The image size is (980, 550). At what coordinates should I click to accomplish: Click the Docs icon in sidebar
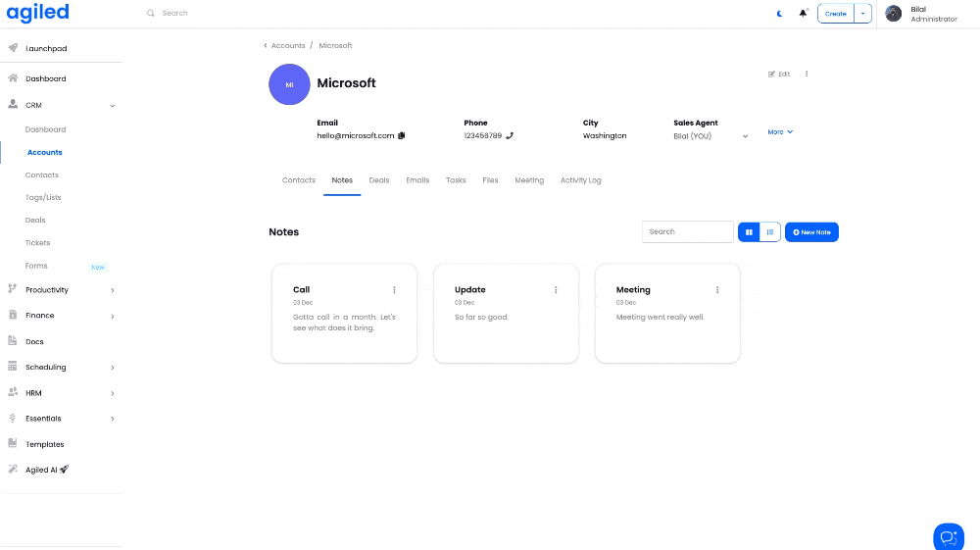(x=13, y=340)
